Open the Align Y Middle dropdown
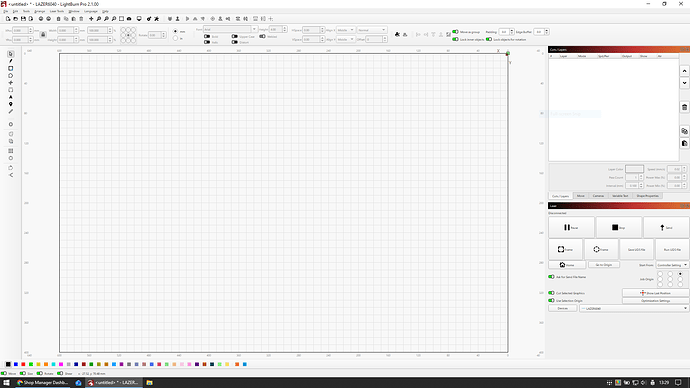 point(345,40)
